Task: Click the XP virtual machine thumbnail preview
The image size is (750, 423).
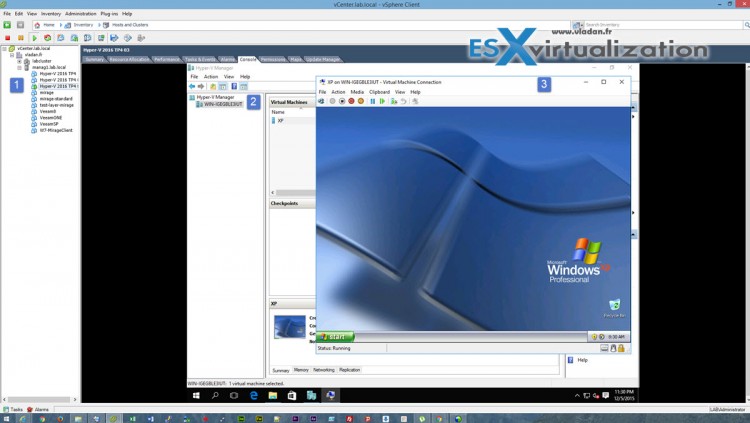Action: click(x=289, y=326)
